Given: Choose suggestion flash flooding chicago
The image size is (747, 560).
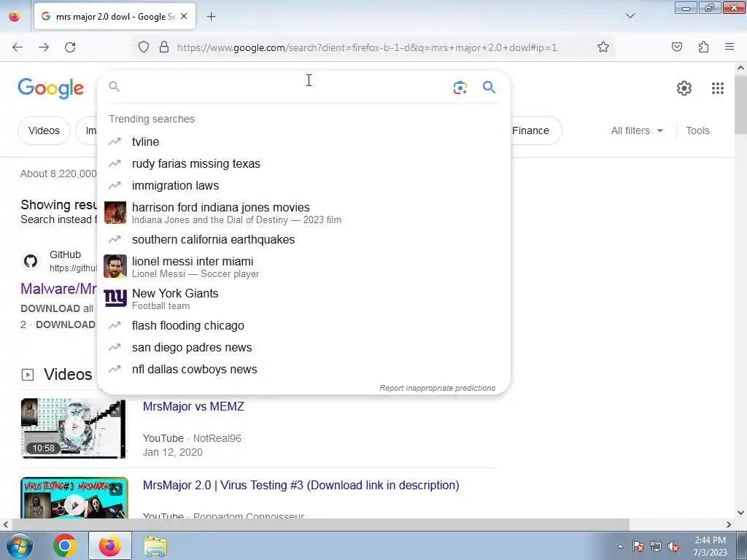Looking at the screenshot, I should tap(303, 325).
